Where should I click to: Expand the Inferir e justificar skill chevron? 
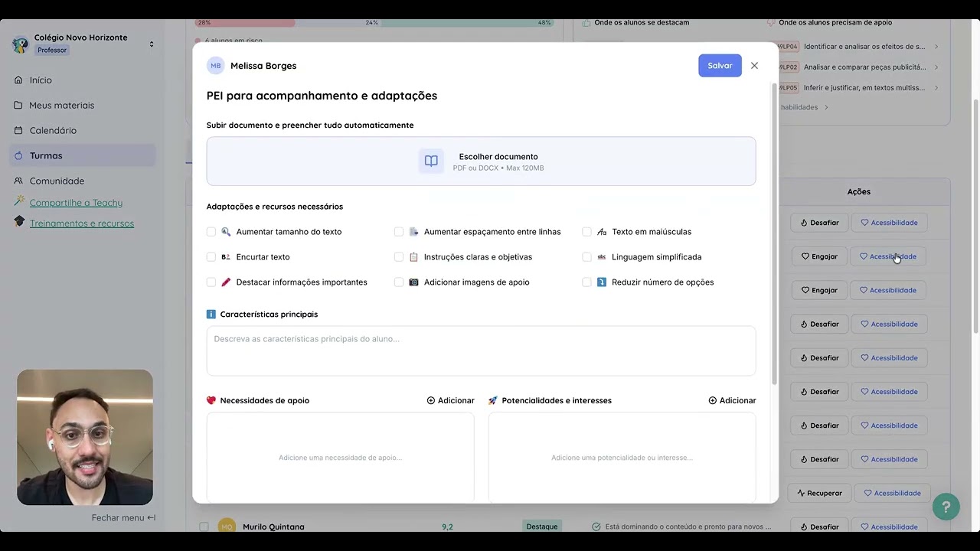pos(936,88)
